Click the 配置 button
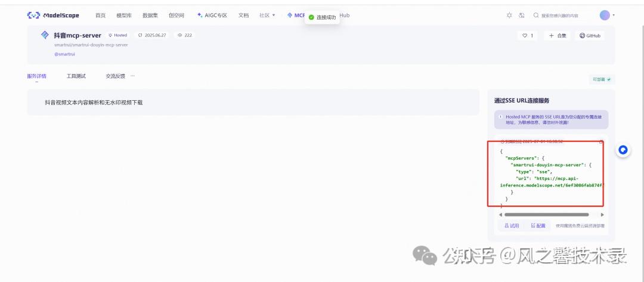The height and width of the screenshot is (282, 644). (x=538, y=226)
